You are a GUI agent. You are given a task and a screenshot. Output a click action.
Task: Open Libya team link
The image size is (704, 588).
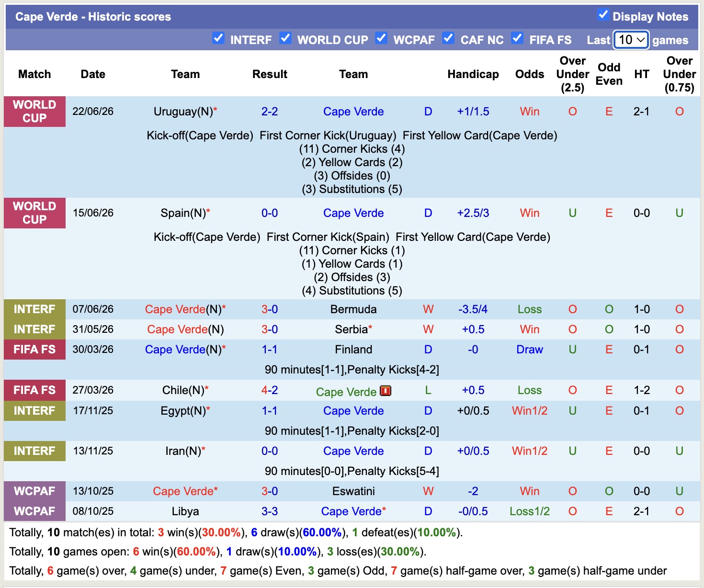click(185, 511)
